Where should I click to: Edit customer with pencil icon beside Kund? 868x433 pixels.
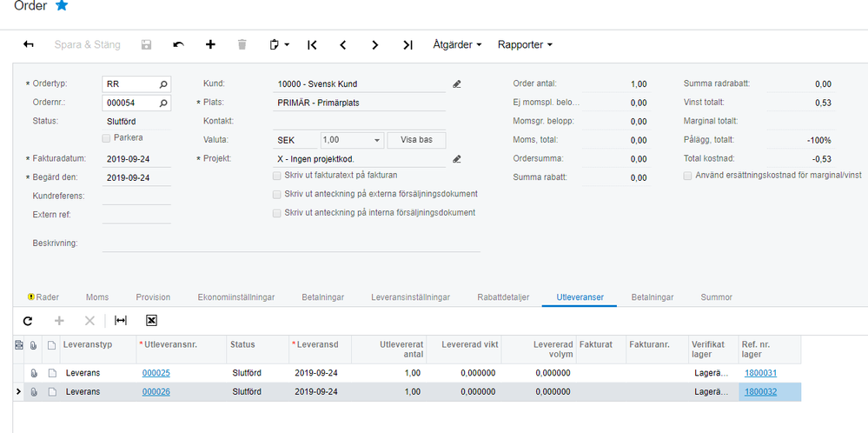(457, 84)
